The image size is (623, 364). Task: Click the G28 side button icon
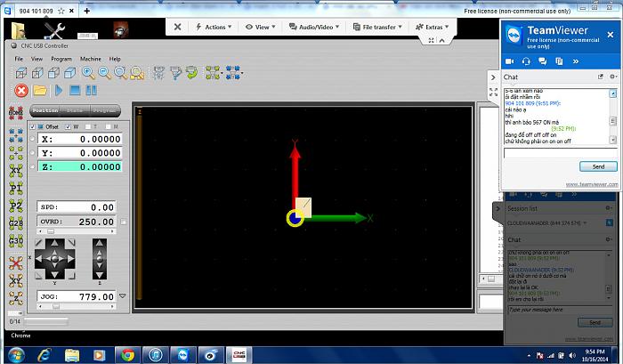(x=16, y=222)
